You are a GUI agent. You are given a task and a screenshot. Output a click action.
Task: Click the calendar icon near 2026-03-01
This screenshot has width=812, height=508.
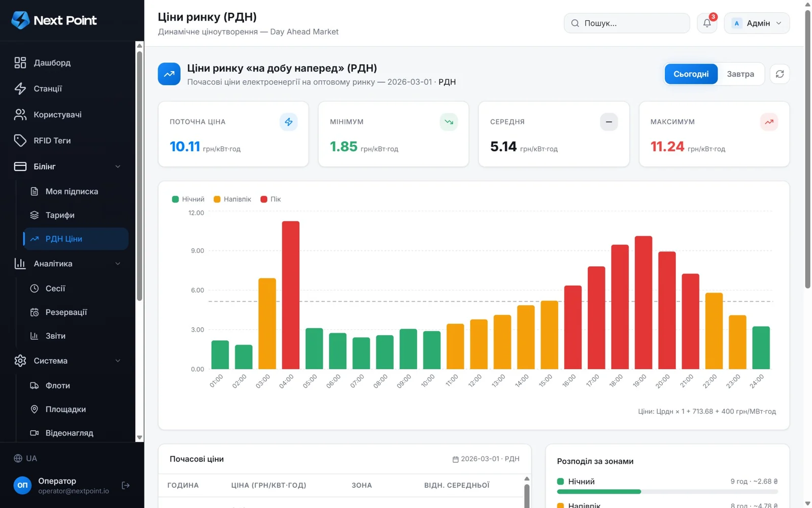(455, 459)
